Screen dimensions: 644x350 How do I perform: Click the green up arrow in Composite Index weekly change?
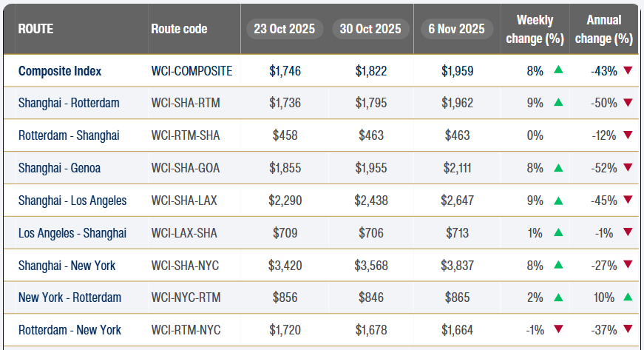(x=558, y=71)
